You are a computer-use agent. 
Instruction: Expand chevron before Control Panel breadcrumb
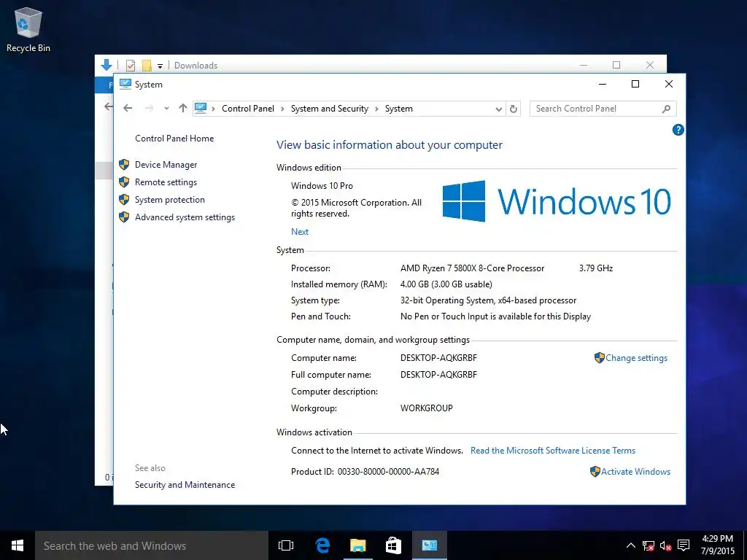213,109
